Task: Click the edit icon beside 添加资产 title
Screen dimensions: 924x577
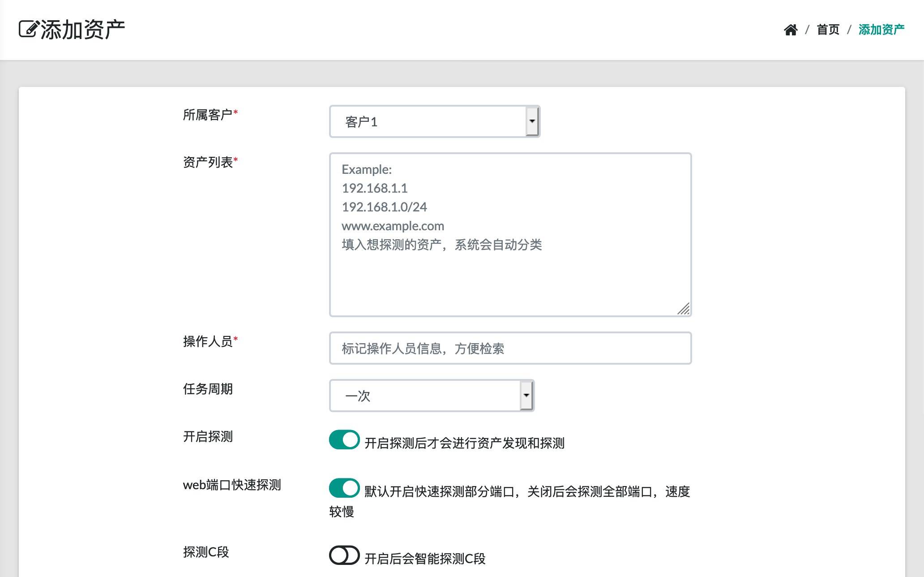Action: click(29, 30)
